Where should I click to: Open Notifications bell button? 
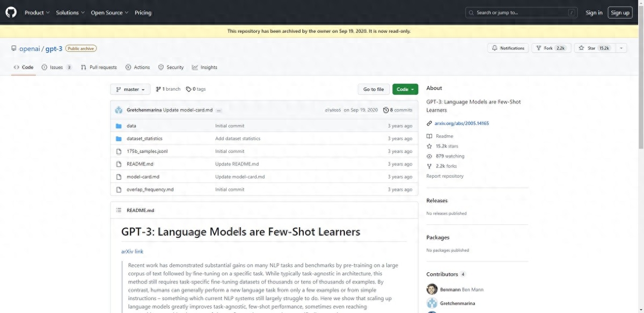[508, 48]
